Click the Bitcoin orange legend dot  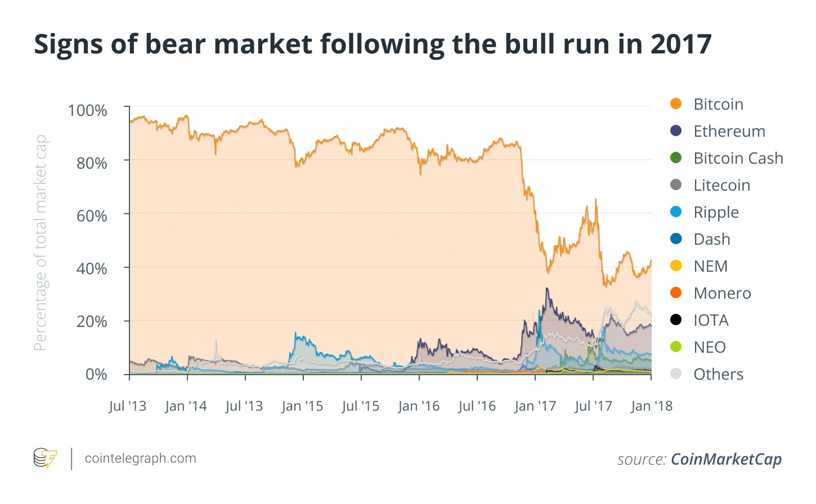point(676,104)
